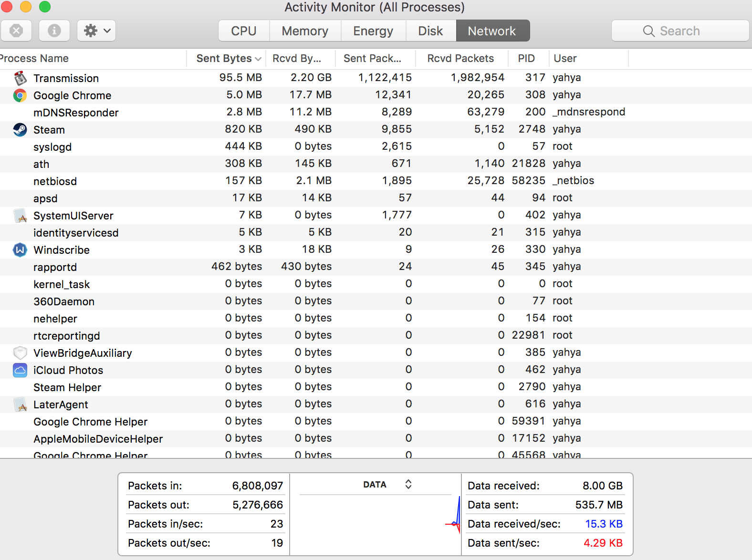The width and height of the screenshot is (752, 560).
Task: Click the Quit Process stop icon
Action: (16, 31)
